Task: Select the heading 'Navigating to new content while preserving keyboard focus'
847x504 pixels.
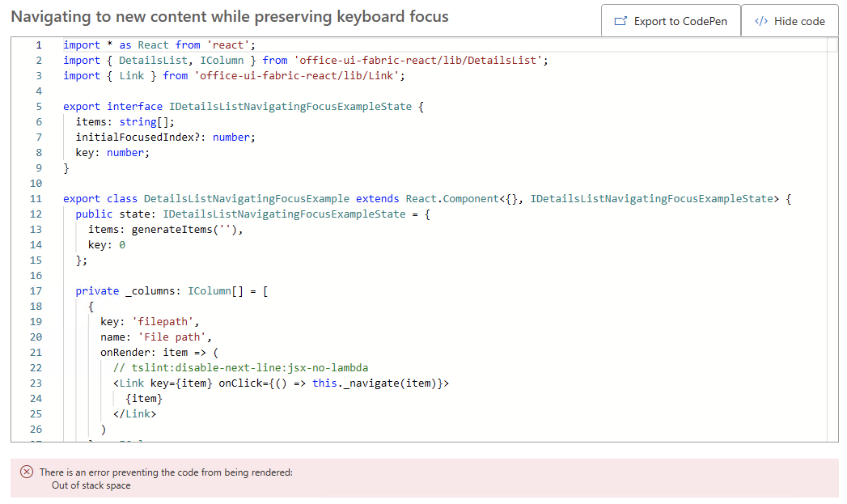Action: (x=227, y=16)
